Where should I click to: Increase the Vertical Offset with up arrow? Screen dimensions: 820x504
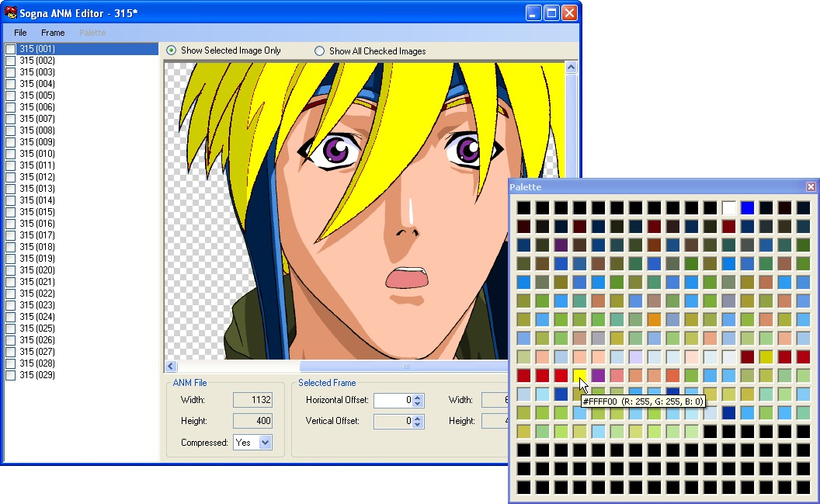(417, 419)
